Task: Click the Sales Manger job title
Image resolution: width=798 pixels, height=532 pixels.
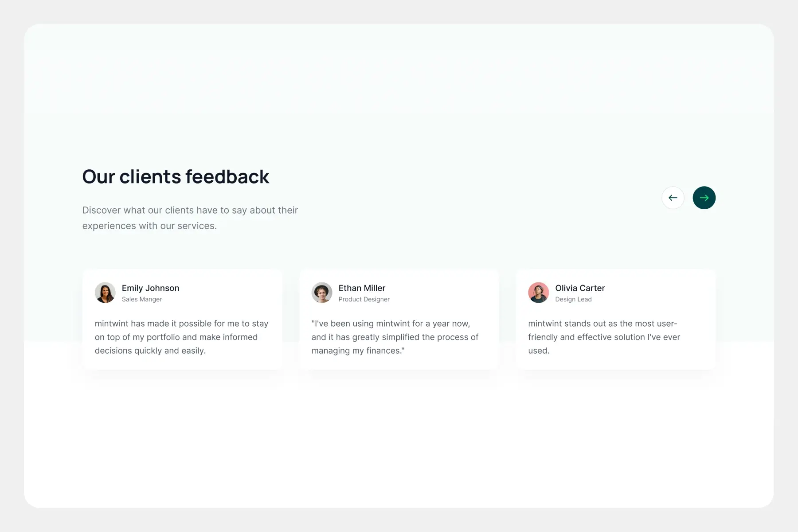Action: (x=142, y=299)
